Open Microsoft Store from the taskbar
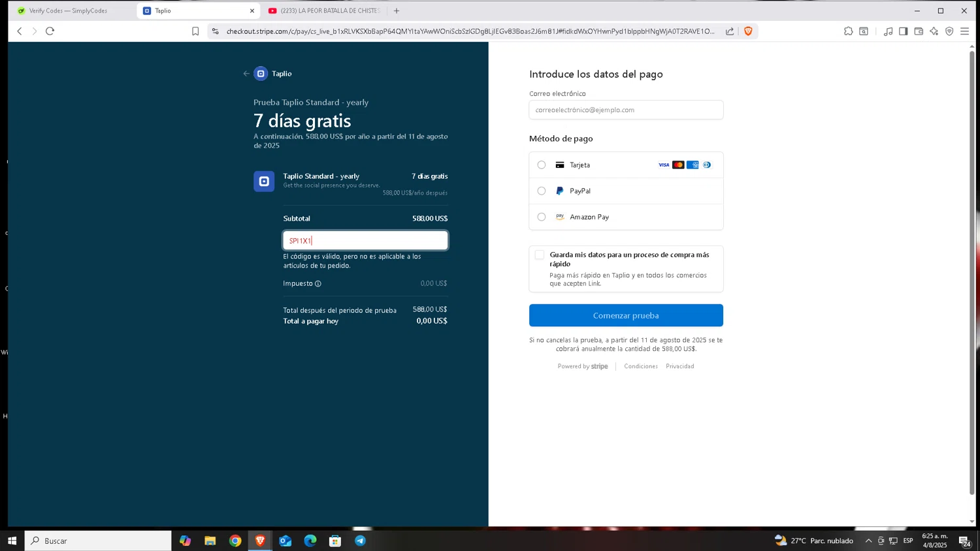 [335, 541]
